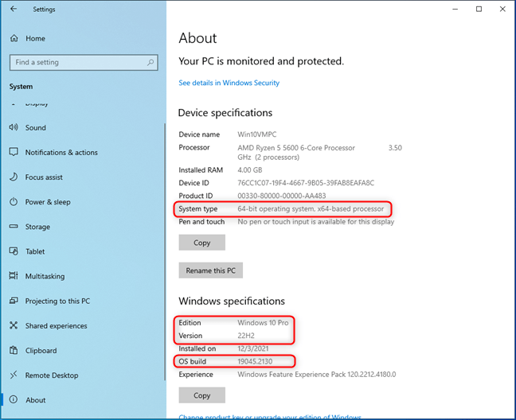Click the Multitasking icon

[14, 276]
